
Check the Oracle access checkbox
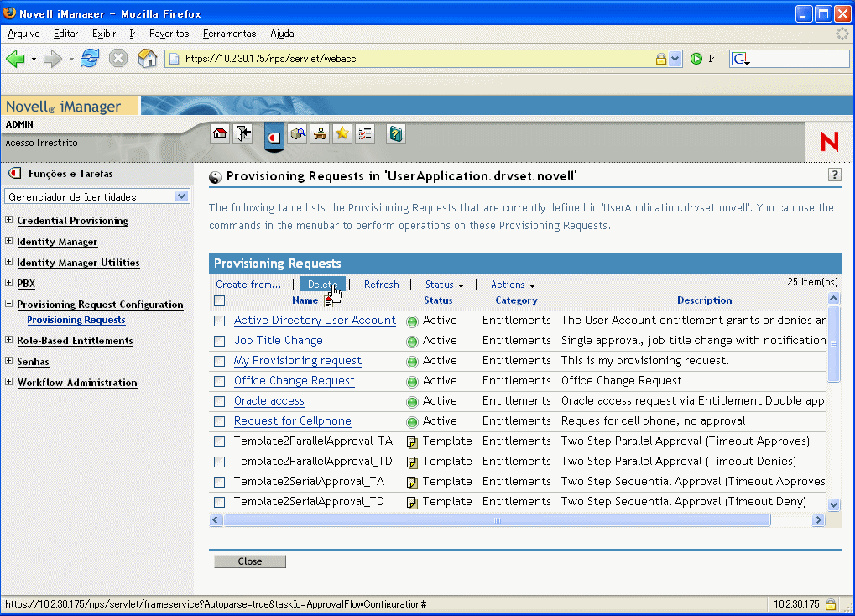coord(219,401)
